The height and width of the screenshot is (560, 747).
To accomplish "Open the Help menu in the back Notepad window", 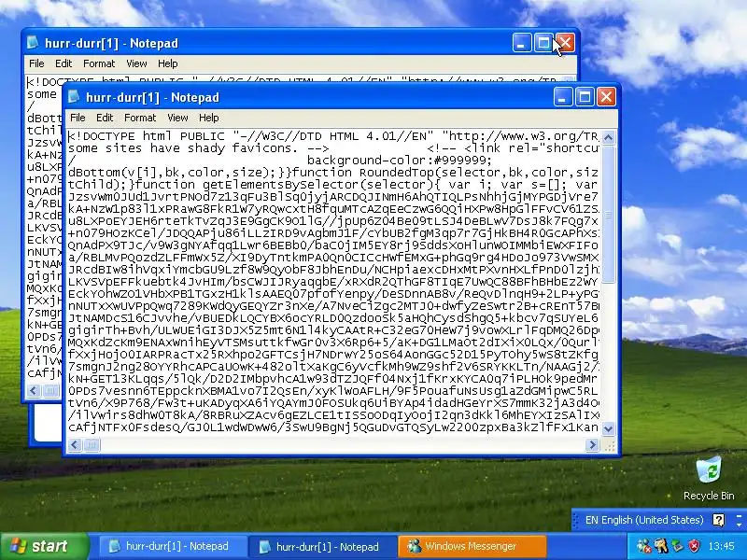I will pos(168,63).
